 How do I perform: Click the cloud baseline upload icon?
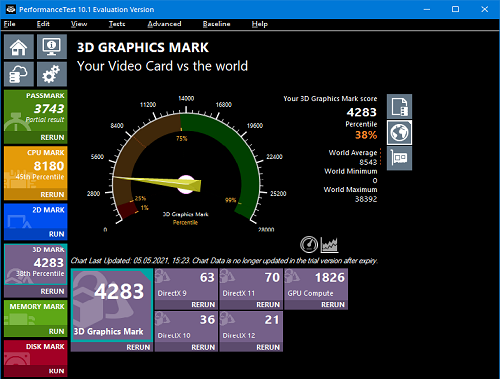19,74
